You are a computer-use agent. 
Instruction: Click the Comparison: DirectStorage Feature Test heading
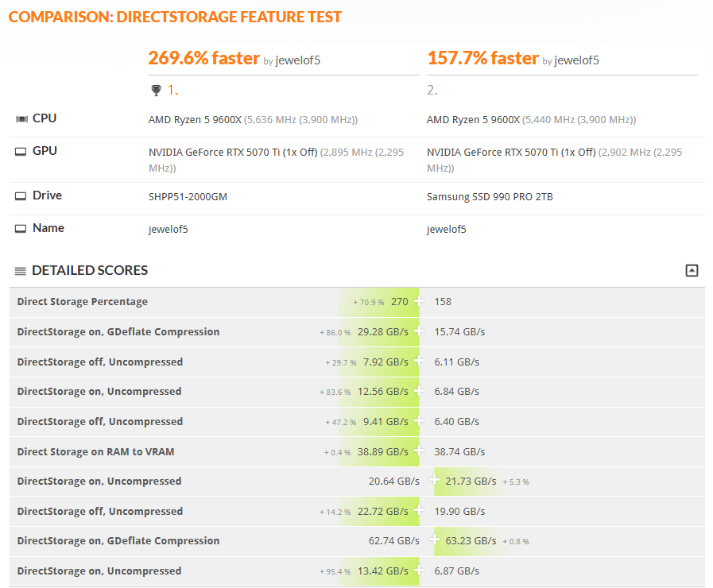pos(175,17)
